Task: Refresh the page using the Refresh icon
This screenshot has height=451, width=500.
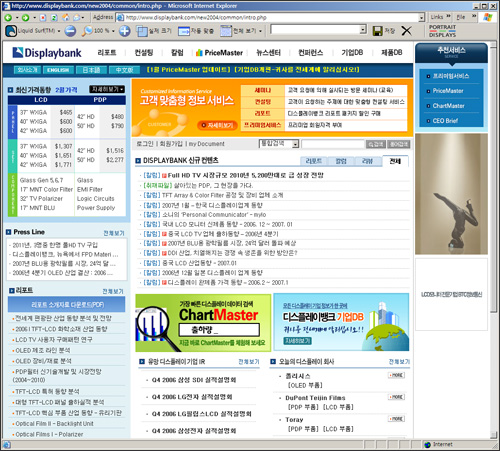Action: [x=54, y=17]
